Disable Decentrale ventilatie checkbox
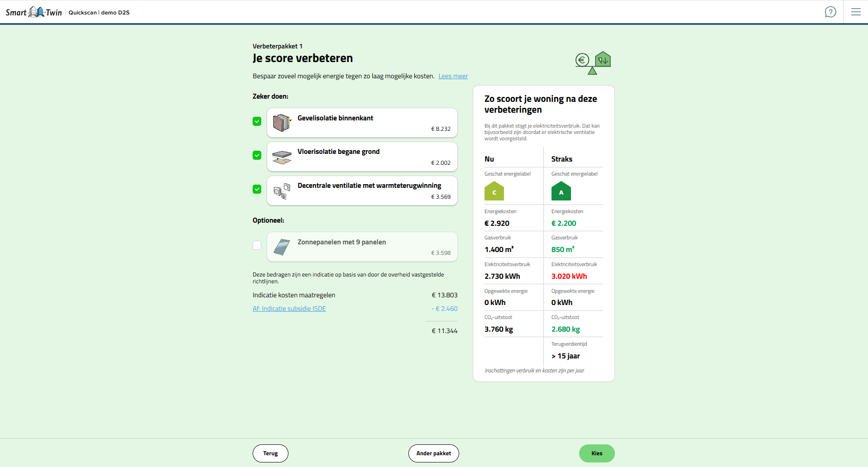This screenshot has height=467, width=868. coord(257,189)
